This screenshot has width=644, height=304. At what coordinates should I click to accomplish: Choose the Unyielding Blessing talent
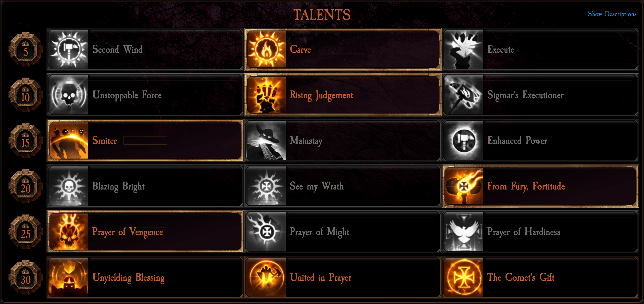click(145, 277)
